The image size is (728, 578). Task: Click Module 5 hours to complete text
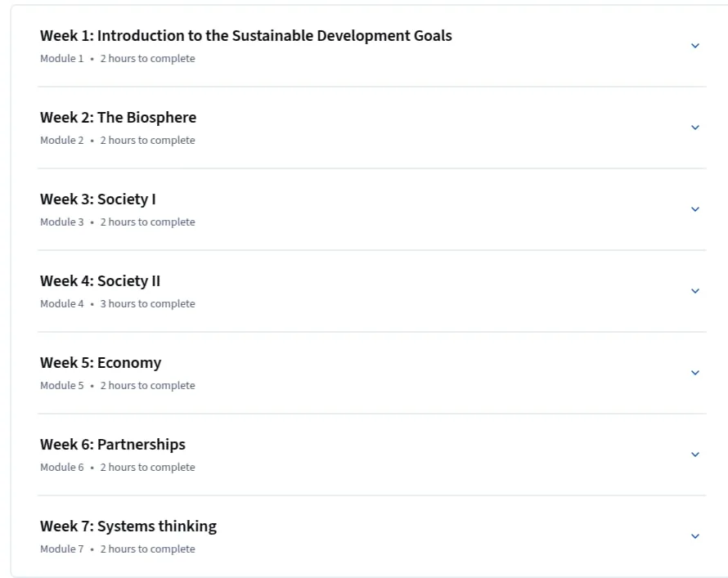point(147,386)
